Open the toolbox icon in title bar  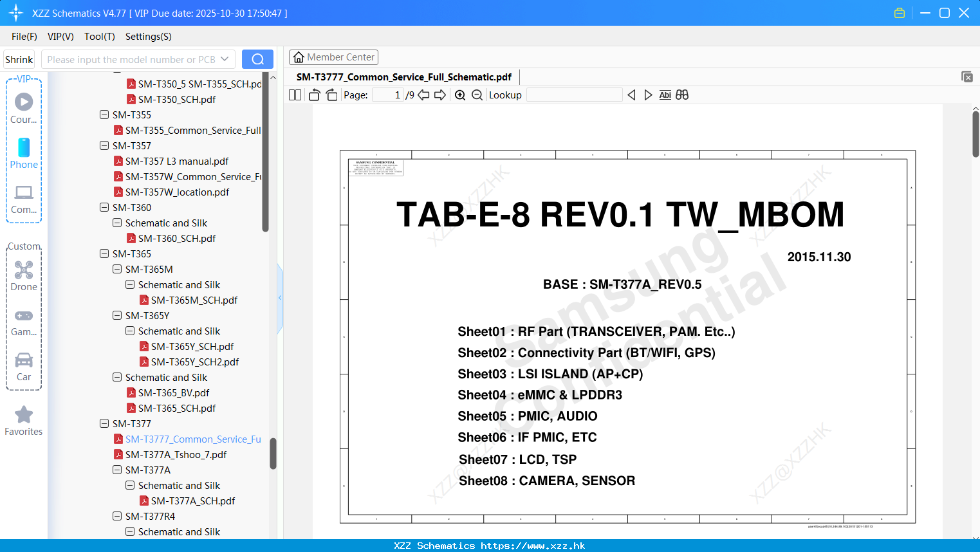point(900,13)
